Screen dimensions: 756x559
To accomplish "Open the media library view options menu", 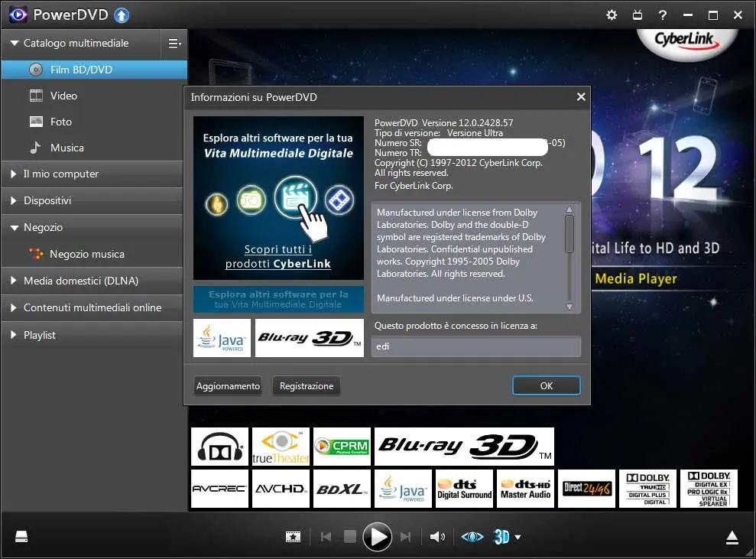I will coord(174,44).
